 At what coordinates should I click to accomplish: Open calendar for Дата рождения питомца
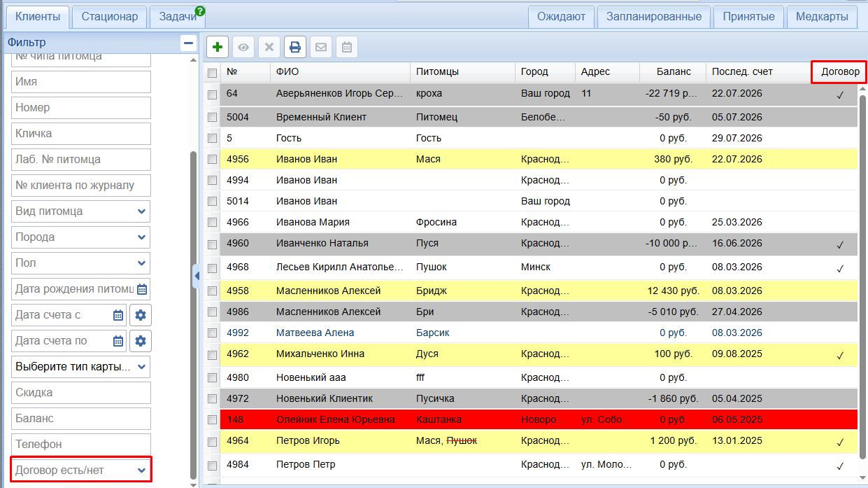(x=142, y=288)
